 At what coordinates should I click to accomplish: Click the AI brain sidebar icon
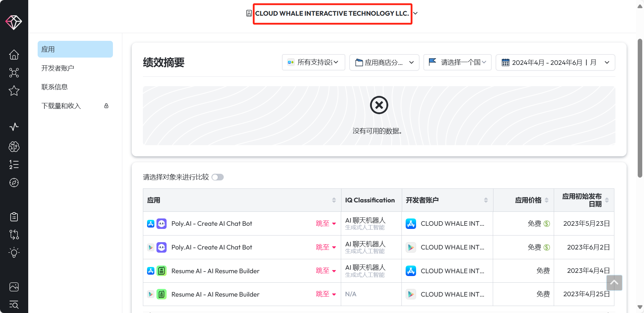click(14, 147)
